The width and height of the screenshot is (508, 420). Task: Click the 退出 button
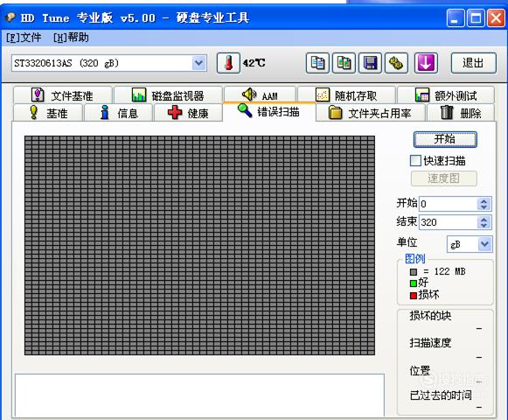473,63
